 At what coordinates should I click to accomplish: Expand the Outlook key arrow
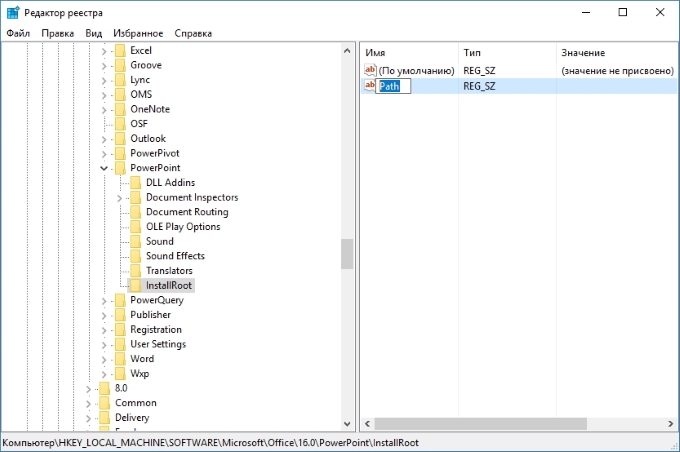point(104,139)
